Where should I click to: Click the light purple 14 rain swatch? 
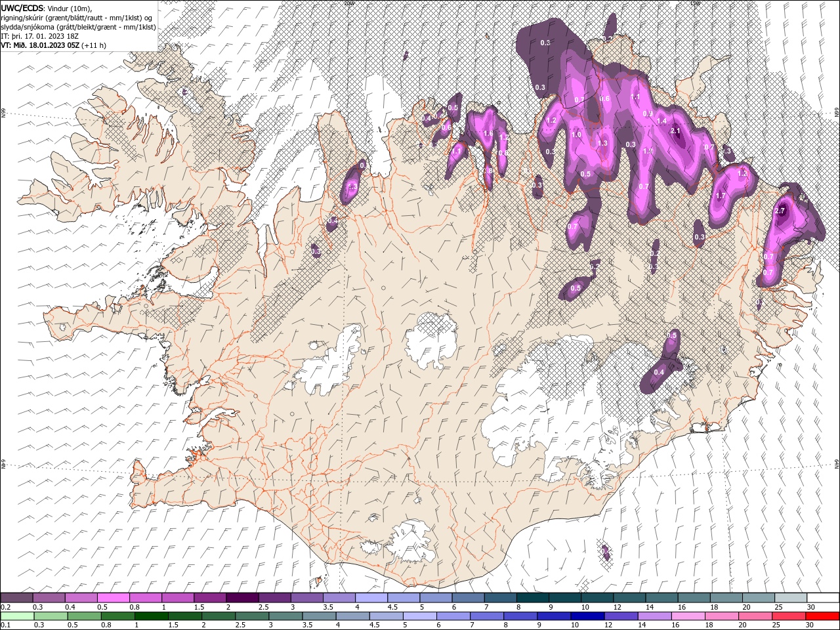tap(654, 616)
